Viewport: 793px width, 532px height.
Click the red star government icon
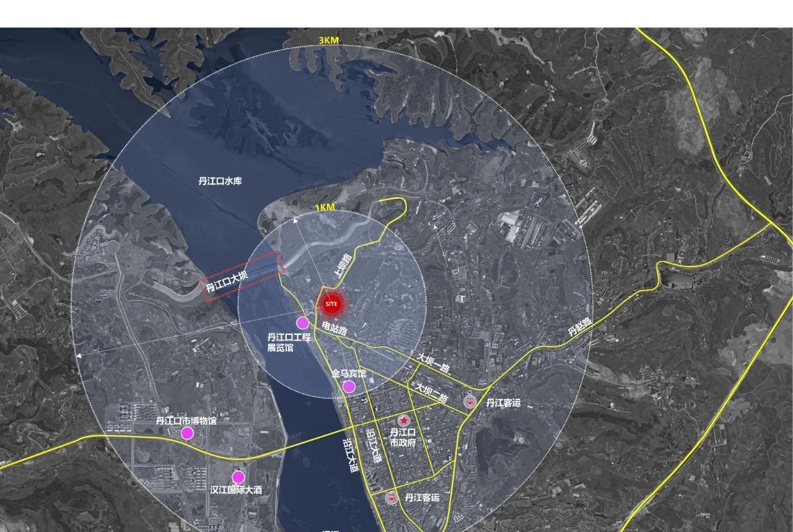pyautogui.click(x=403, y=421)
